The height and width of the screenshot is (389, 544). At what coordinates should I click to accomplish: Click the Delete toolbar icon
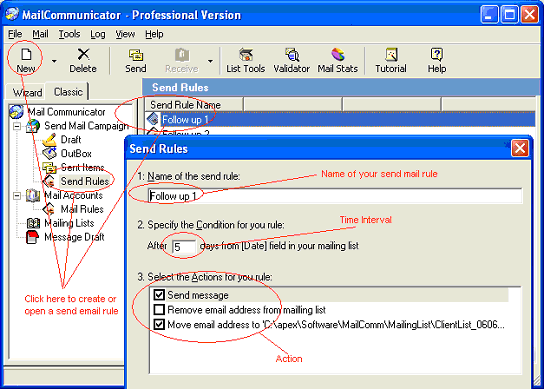[x=83, y=54]
